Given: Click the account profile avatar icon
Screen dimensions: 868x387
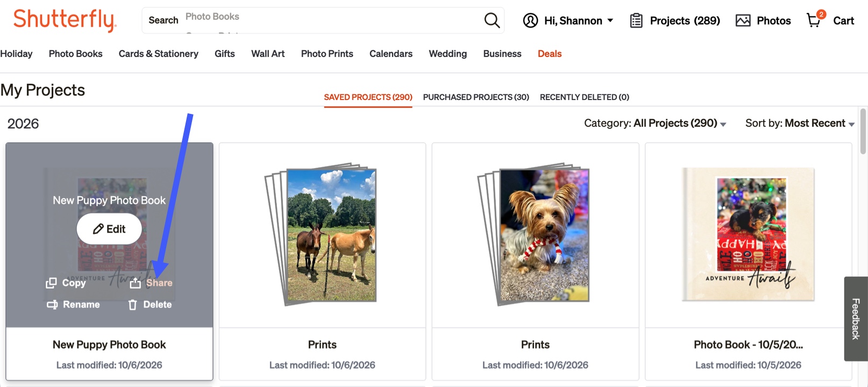Looking at the screenshot, I should pyautogui.click(x=530, y=20).
